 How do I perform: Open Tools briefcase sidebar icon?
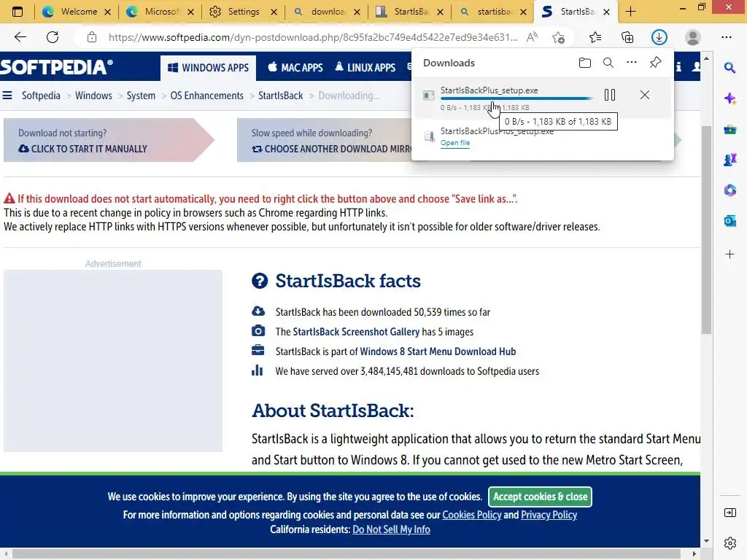(x=729, y=130)
